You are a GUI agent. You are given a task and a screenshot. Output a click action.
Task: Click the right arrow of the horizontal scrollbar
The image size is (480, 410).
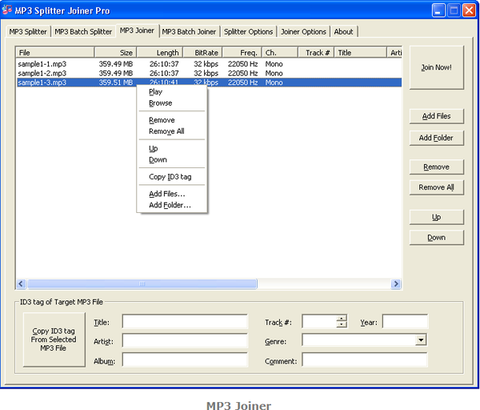(x=396, y=284)
